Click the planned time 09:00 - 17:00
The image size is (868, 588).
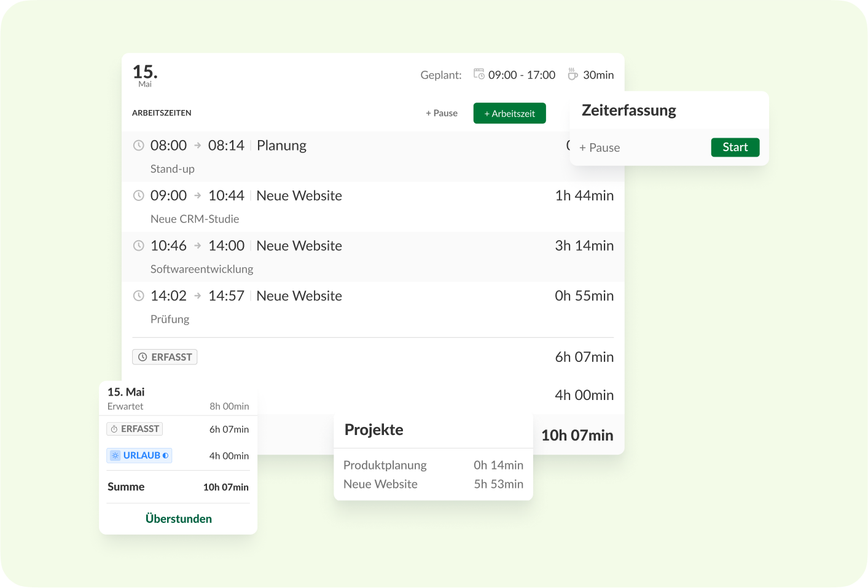(522, 75)
